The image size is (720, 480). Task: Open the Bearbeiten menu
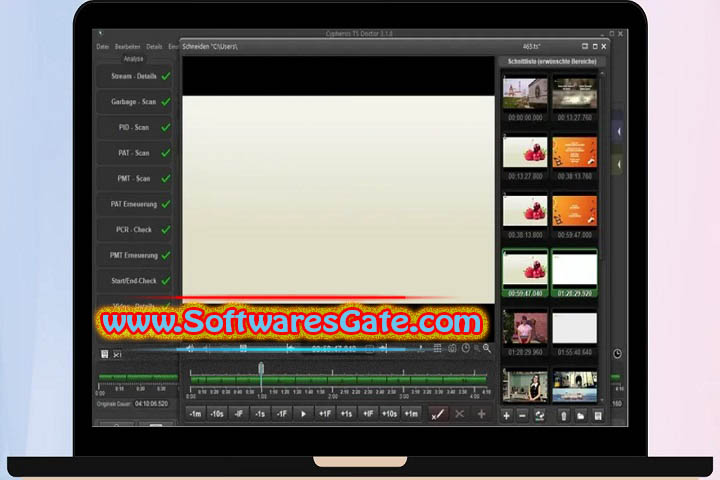click(127, 47)
